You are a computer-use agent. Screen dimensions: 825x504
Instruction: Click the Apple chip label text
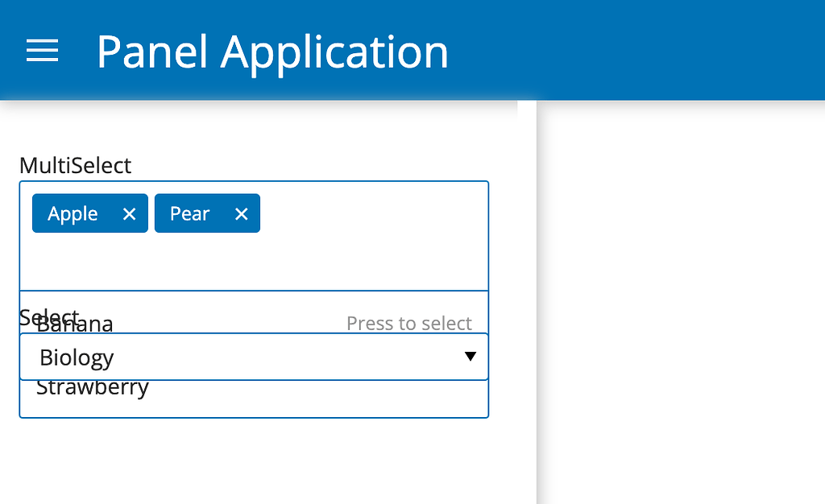(73, 214)
